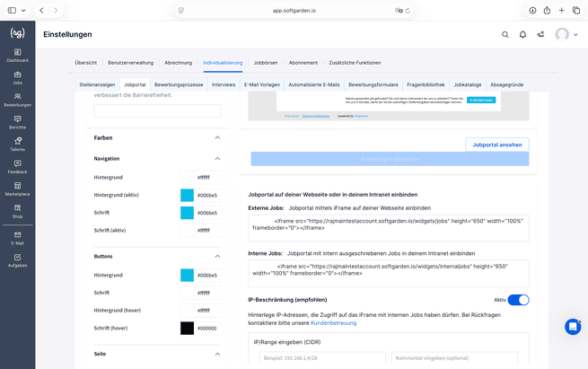
Task: Switch to the Jobbörsen tab
Action: [266, 63]
